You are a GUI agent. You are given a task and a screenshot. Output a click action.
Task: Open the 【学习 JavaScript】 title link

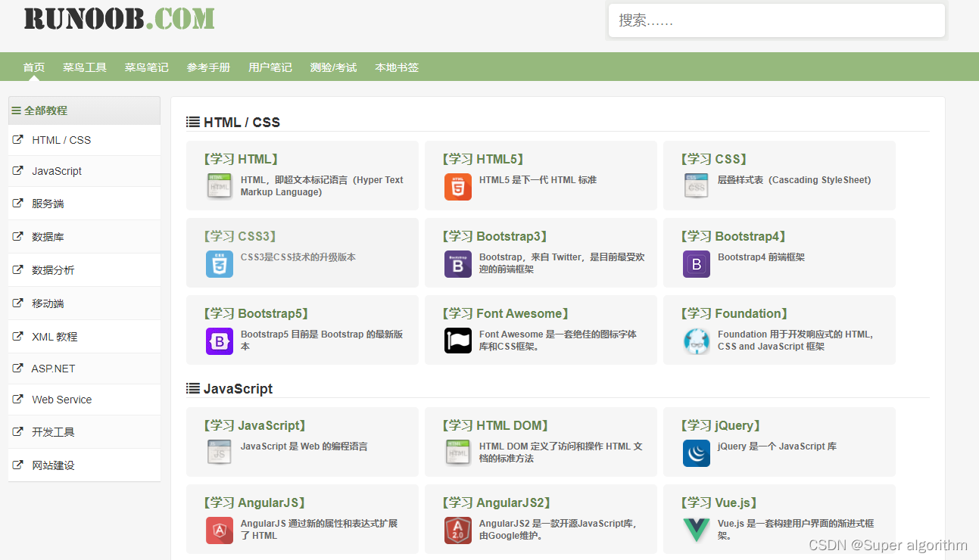point(254,425)
